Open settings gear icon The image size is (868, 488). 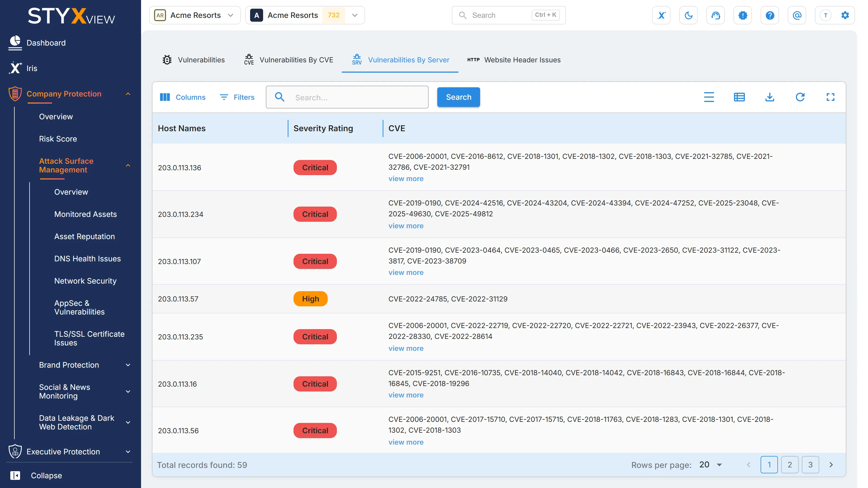click(845, 15)
